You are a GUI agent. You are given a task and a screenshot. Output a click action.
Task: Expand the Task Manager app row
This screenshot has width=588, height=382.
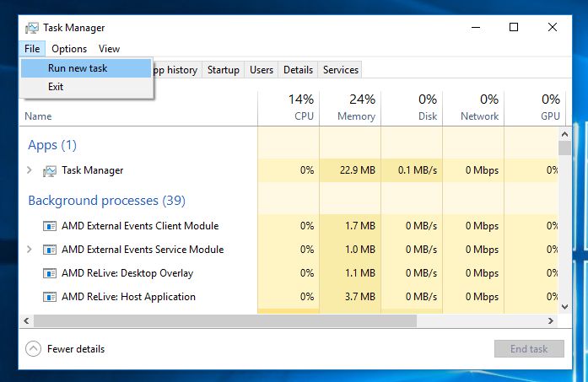(30, 170)
